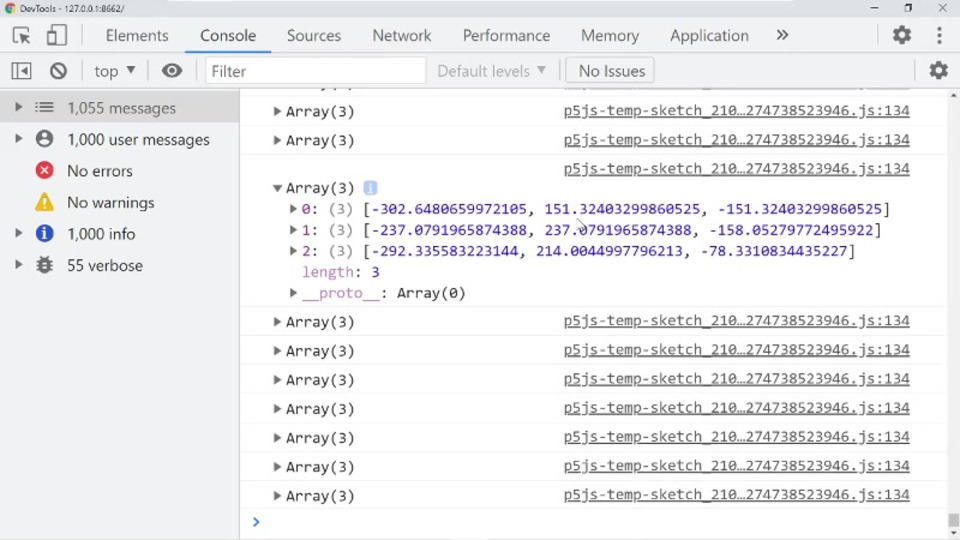Click the Chrome icon in the title bar
Screen dimensions: 960x540
10,8
